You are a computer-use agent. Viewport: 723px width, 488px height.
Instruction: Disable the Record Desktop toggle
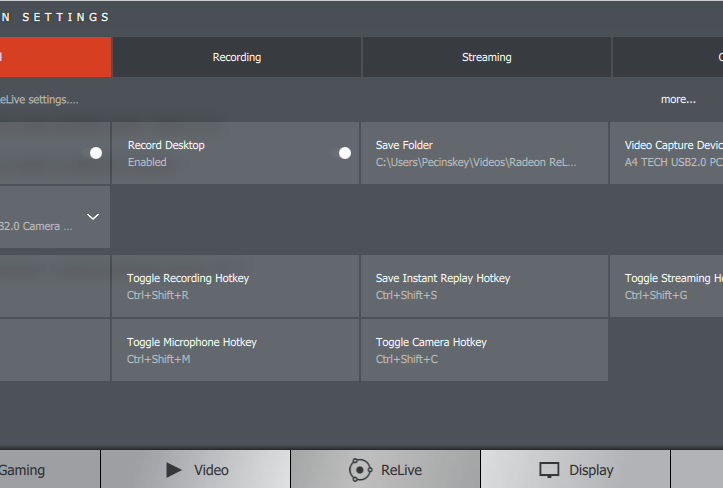point(345,153)
